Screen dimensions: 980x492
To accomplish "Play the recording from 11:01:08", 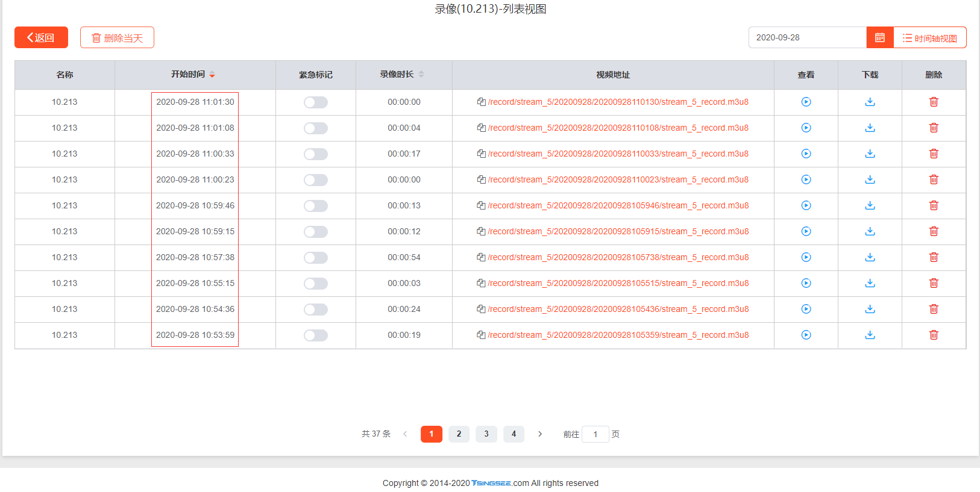I will [x=806, y=128].
